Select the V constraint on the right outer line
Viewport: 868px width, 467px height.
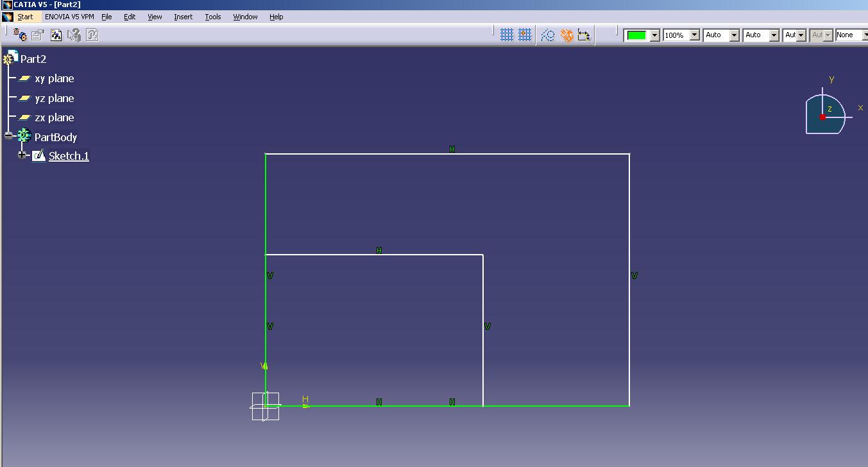coord(634,276)
